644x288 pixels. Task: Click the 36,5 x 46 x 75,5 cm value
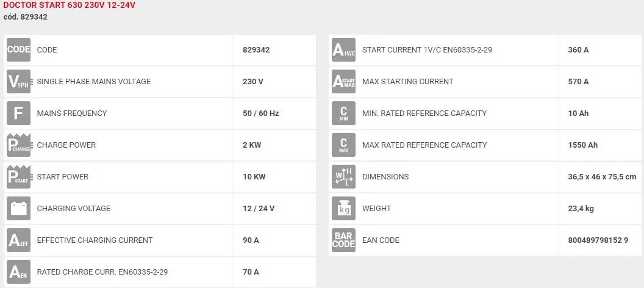pyautogui.click(x=602, y=177)
